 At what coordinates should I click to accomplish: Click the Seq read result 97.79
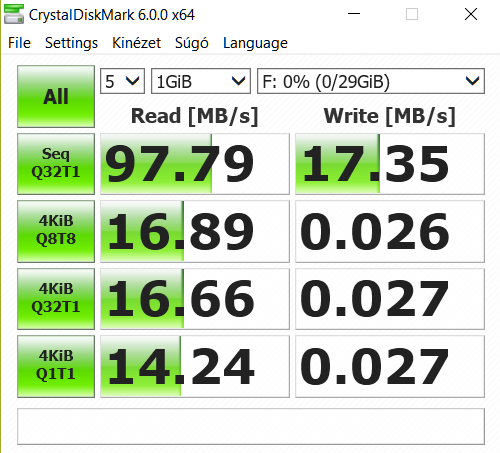tap(195, 164)
